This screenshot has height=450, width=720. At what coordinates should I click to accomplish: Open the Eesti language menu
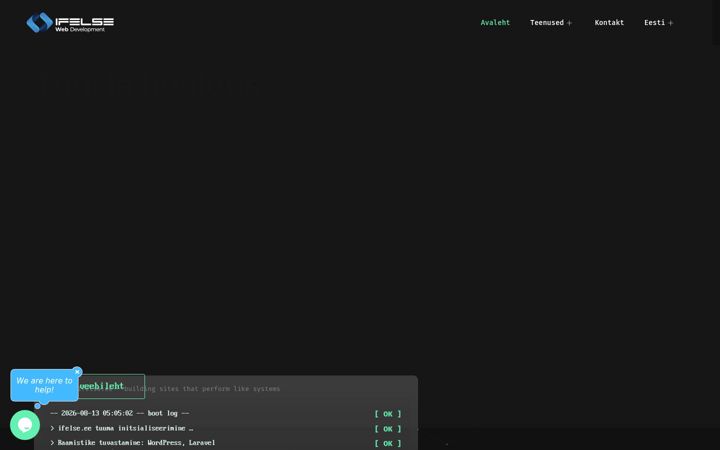pos(654,22)
